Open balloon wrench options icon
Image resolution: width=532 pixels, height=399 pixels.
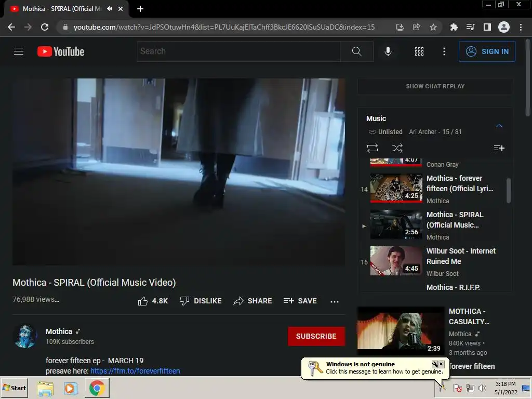[x=434, y=364]
